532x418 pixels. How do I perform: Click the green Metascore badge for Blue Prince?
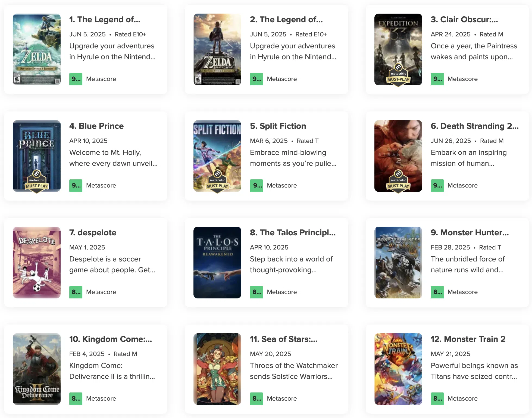click(76, 186)
